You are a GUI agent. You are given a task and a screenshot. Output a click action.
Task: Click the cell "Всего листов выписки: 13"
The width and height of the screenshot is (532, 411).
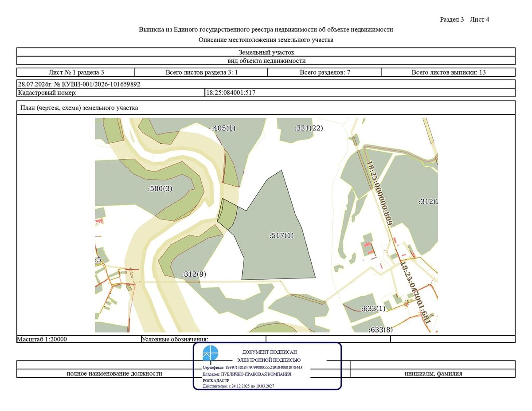(448, 72)
